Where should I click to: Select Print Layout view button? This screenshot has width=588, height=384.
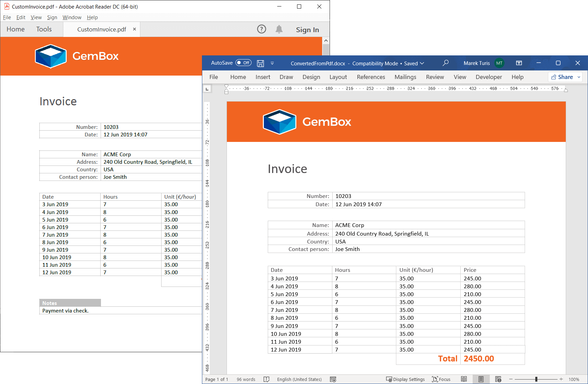pyautogui.click(x=481, y=379)
